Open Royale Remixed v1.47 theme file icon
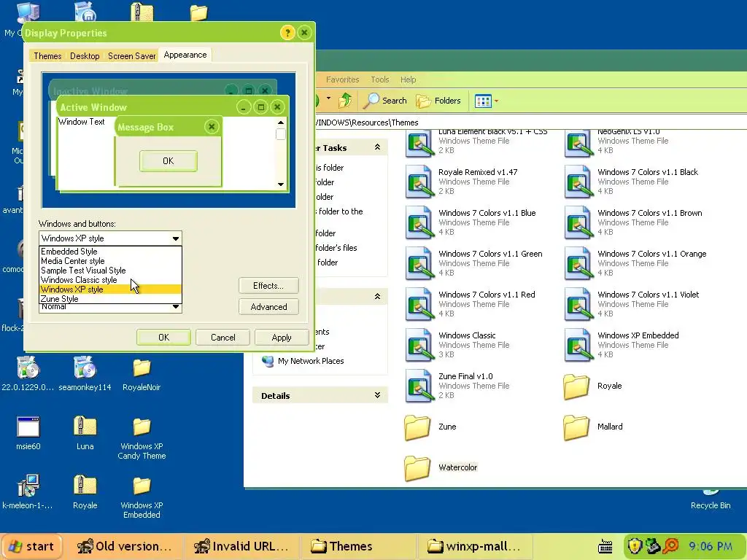747x560 pixels. click(419, 182)
